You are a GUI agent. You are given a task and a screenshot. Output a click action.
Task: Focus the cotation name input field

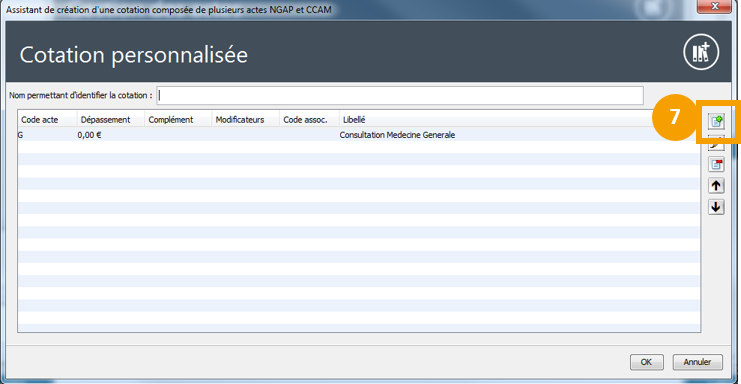400,95
